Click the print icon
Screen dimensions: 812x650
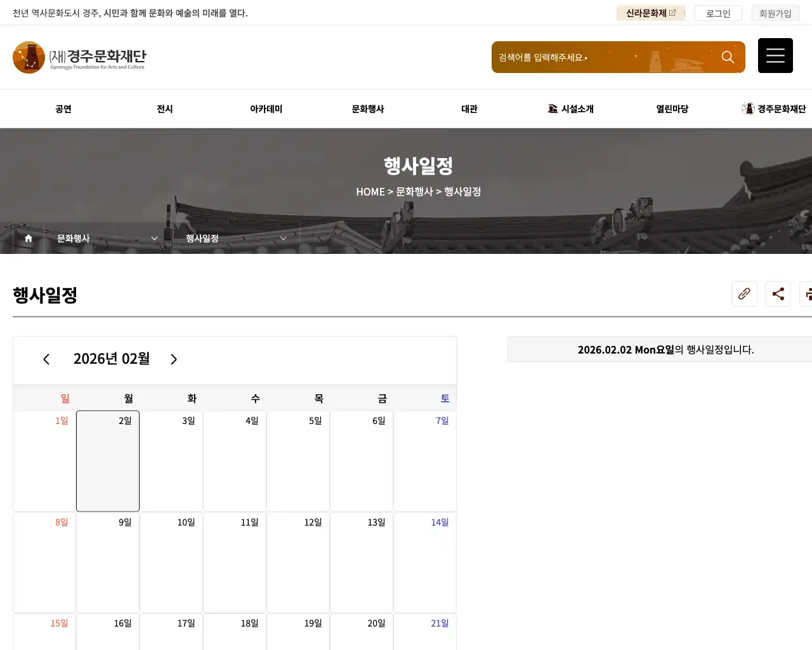(807, 294)
